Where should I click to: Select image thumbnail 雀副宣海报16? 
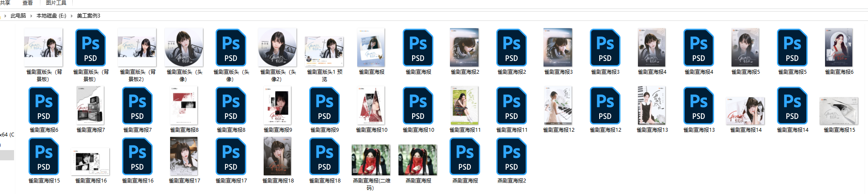click(x=90, y=162)
